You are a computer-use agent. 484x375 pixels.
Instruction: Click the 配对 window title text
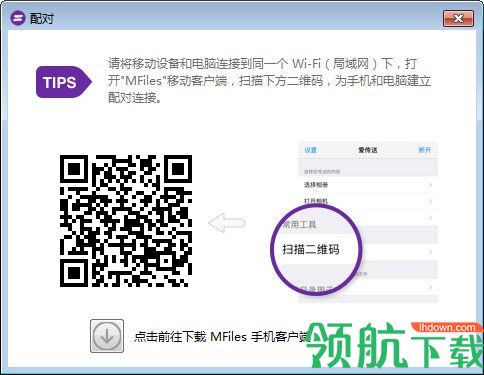[x=42, y=18]
